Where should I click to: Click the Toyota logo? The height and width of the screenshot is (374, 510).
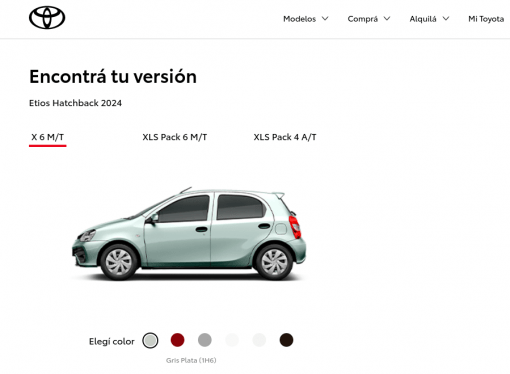tap(47, 18)
